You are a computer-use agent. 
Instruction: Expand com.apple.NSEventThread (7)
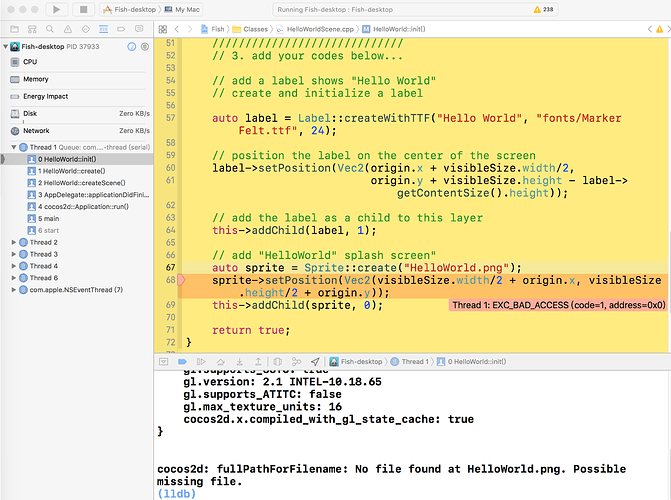14,290
